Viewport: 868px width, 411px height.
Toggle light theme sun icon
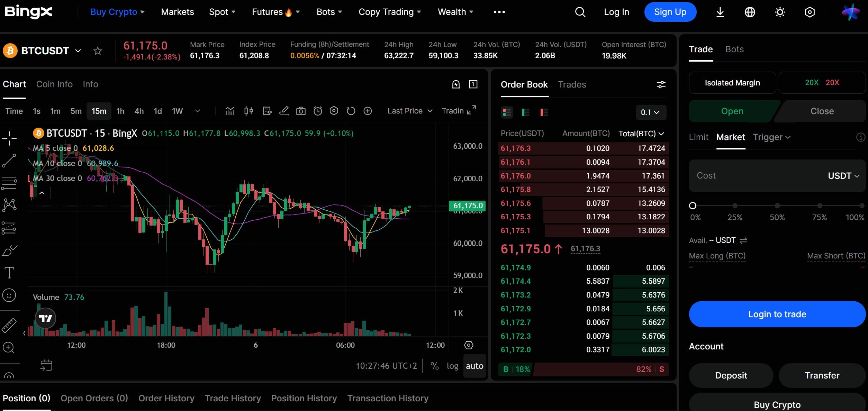[780, 12]
